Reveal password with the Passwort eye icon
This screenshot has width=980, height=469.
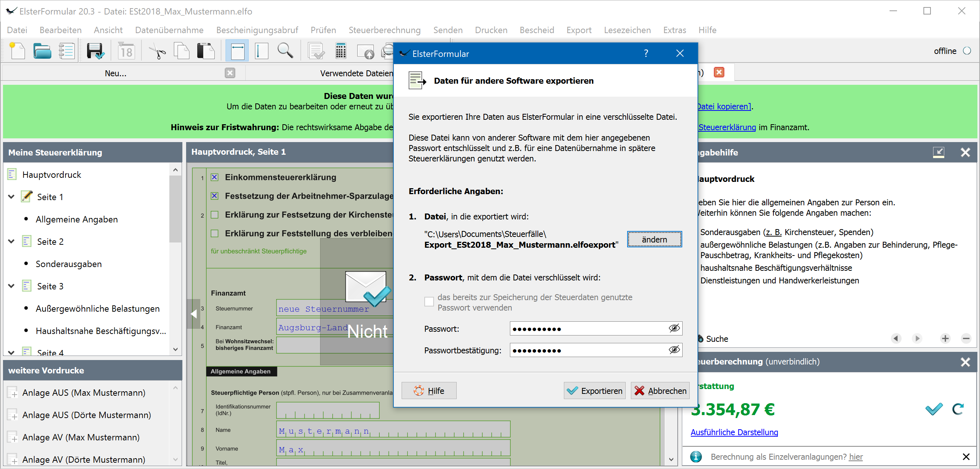click(674, 328)
